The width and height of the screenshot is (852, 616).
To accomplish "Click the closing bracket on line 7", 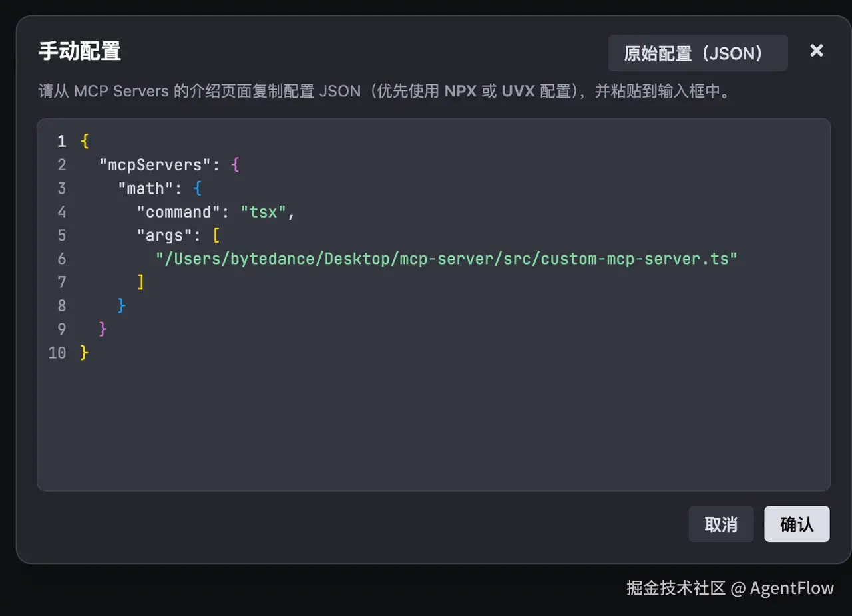I will (141, 282).
